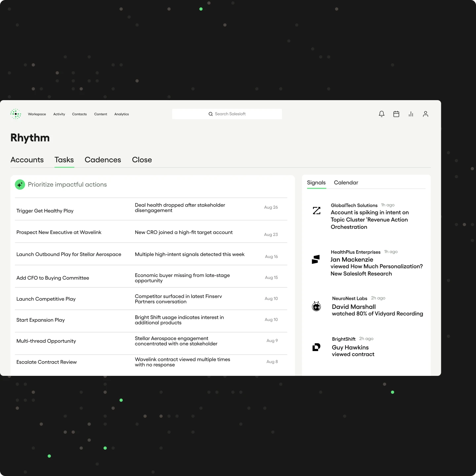Click 'viewed contract' signal text
This screenshot has width=476, height=476.
coord(353,354)
